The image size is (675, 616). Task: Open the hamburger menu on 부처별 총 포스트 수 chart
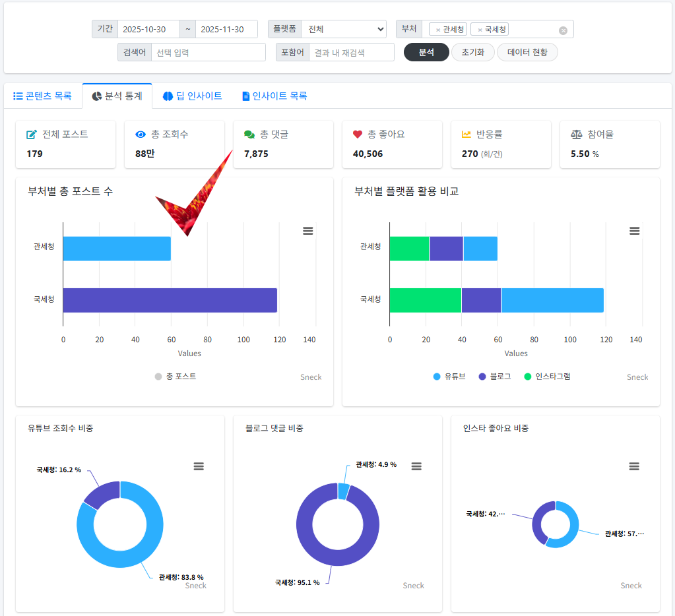pos(307,231)
